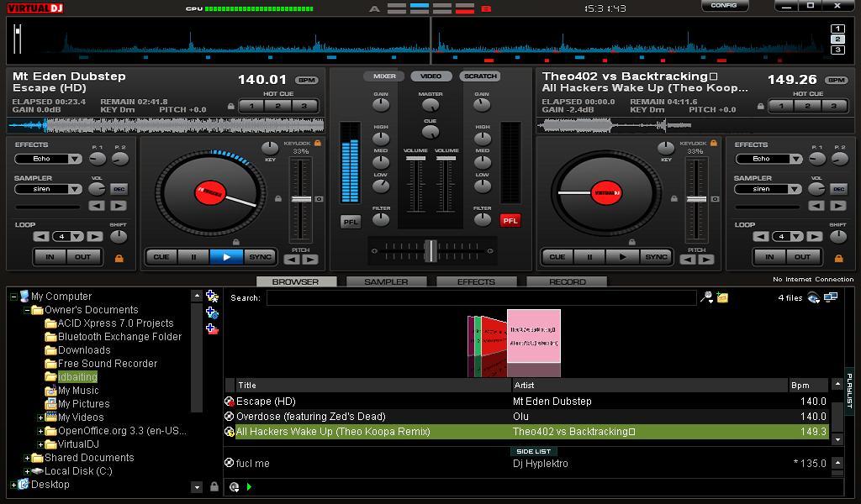The image size is (861, 504).
Task: Click the left deck pitch slider handle
Action: [x=301, y=199]
